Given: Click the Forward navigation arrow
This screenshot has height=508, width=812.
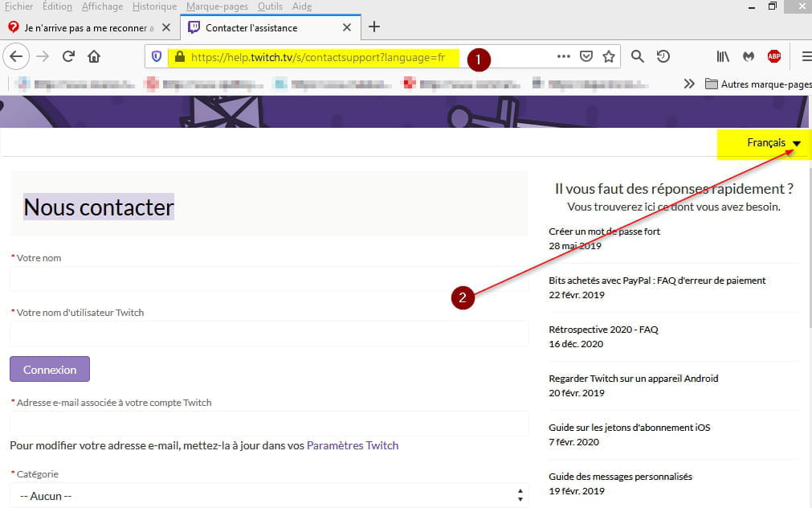Looking at the screenshot, I should (x=43, y=56).
